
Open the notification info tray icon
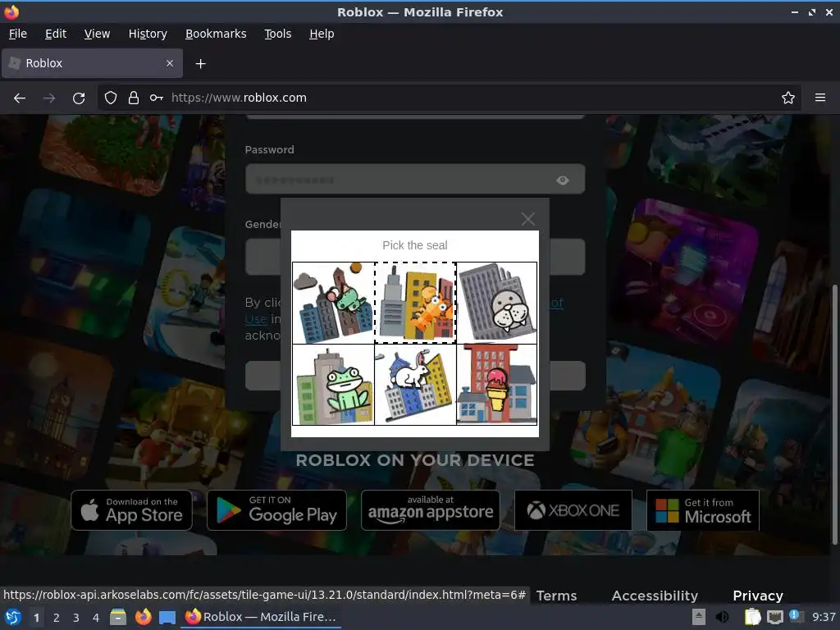pyautogui.click(x=795, y=616)
